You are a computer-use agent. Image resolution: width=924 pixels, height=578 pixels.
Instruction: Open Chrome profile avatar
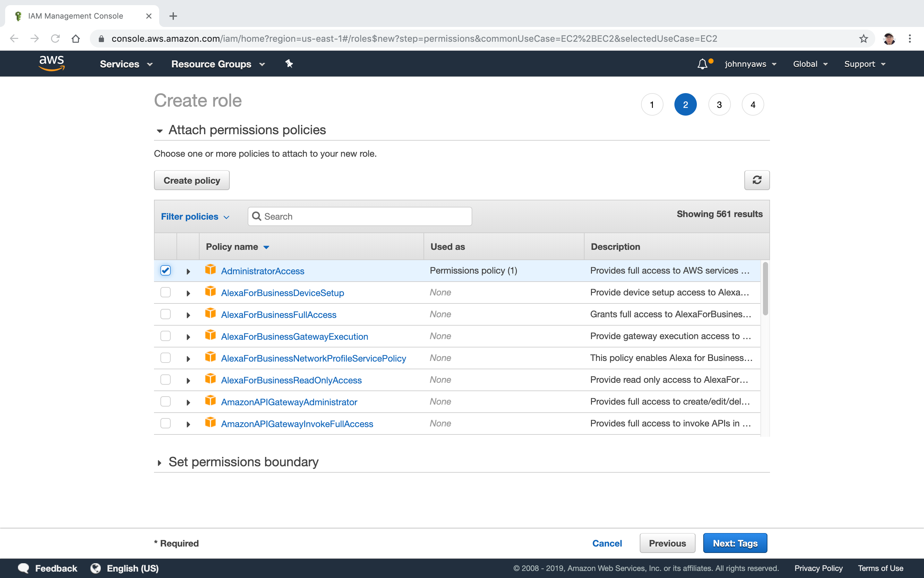(x=889, y=39)
